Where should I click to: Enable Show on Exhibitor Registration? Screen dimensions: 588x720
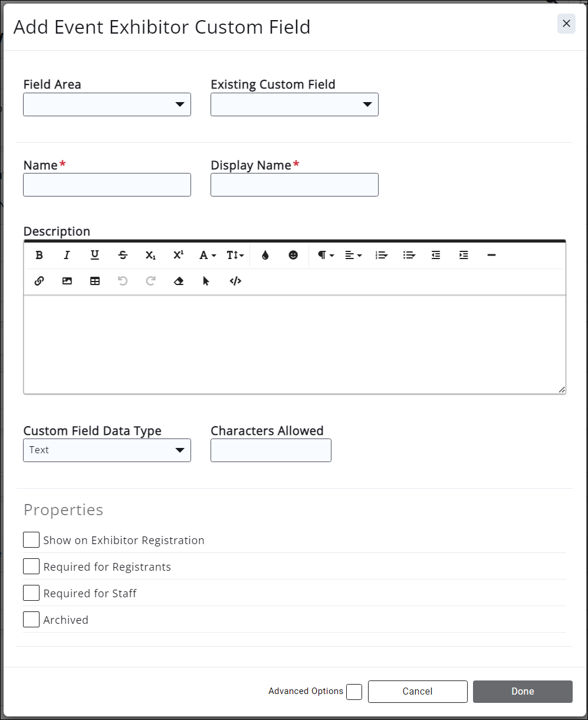click(31, 540)
